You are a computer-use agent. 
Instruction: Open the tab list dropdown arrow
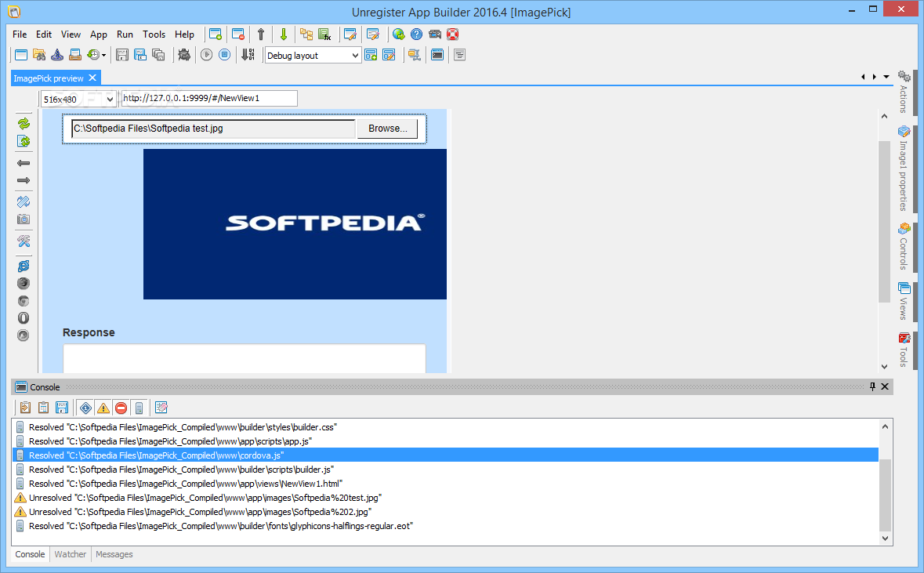click(x=886, y=77)
